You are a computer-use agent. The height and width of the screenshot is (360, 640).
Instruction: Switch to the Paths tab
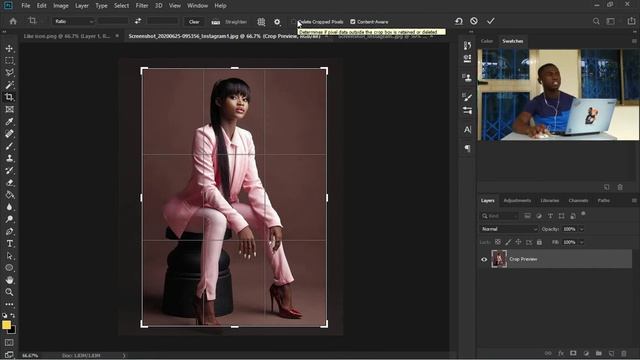604,200
